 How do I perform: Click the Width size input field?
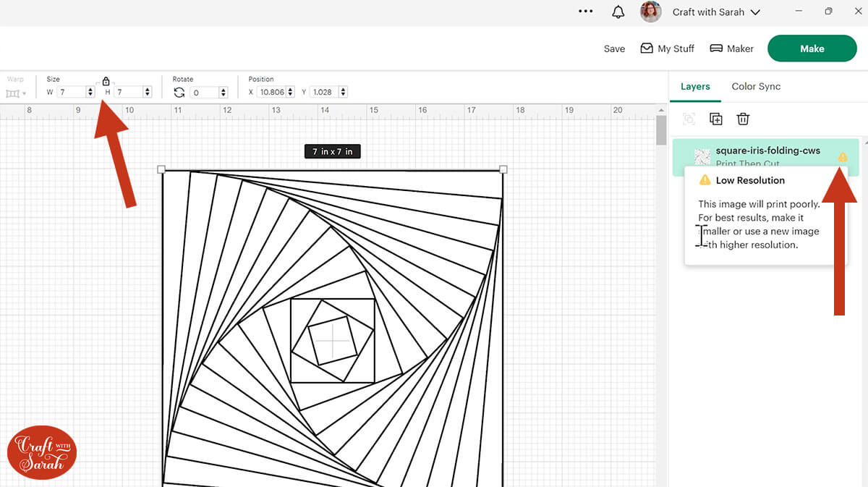(71, 93)
